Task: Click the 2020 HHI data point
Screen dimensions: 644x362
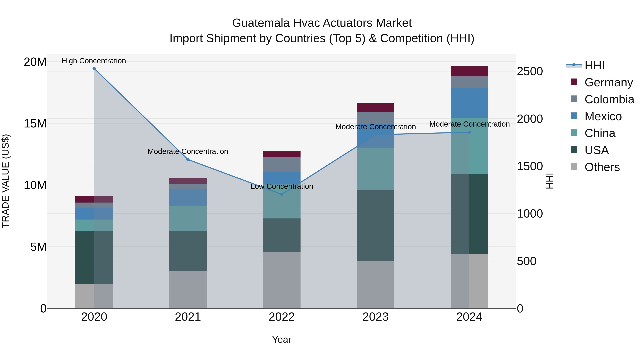Action: tap(94, 68)
